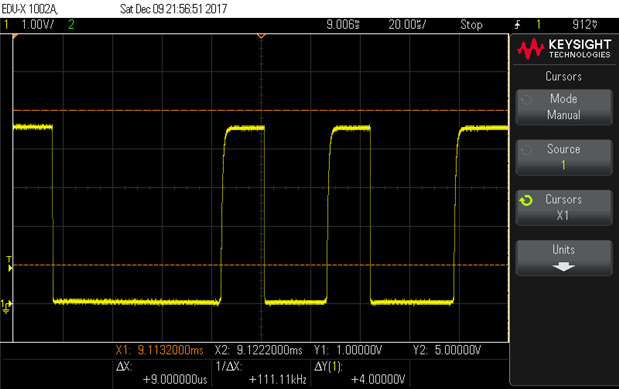The height and width of the screenshot is (389, 619).
Task: Click the 20.00us/ timebase readout
Action: click(407, 25)
